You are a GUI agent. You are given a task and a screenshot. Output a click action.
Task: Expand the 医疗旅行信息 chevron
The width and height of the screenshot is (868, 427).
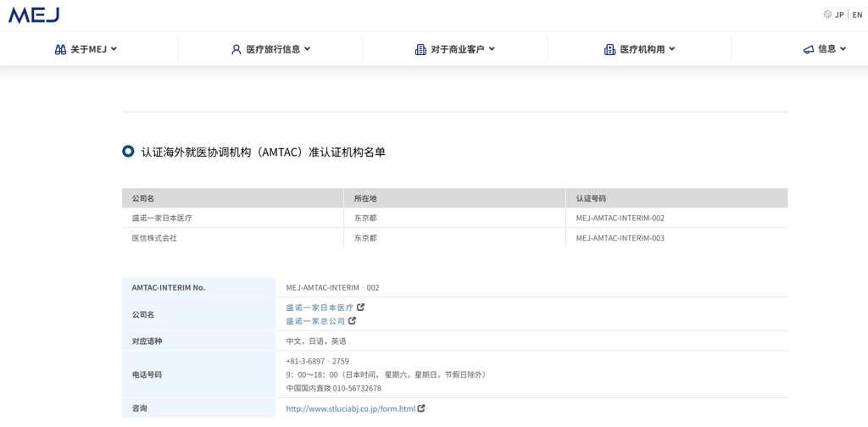[x=307, y=48]
